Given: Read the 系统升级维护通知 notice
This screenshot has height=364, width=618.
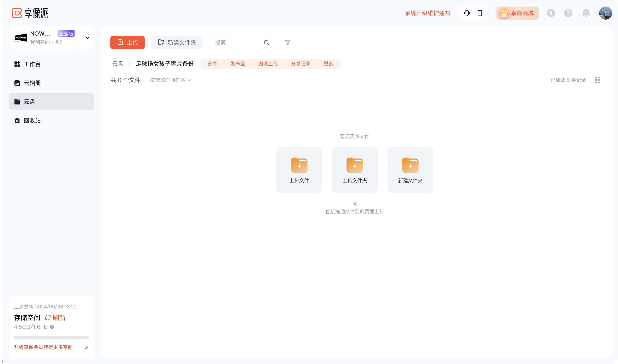Looking at the screenshot, I should tap(427, 13).
